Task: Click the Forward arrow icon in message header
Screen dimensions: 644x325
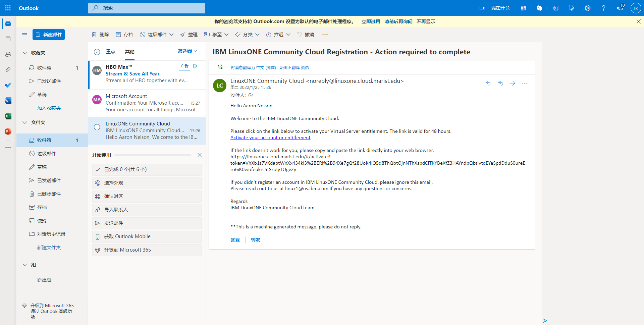Action: [x=512, y=83]
